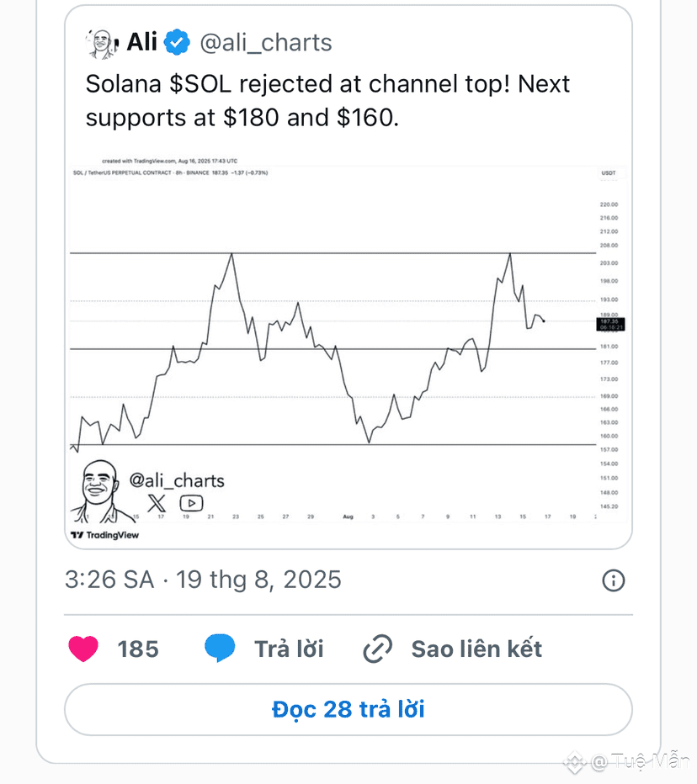Click the black current price label
Viewport: 697px width, 784px height.
click(x=610, y=324)
